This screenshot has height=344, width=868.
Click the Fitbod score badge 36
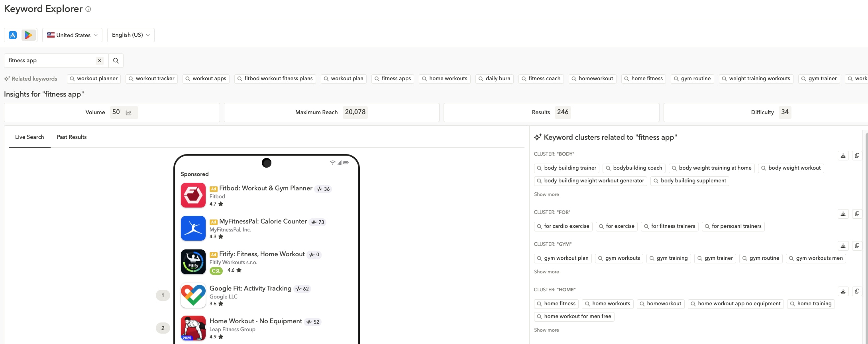pos(323,189)
